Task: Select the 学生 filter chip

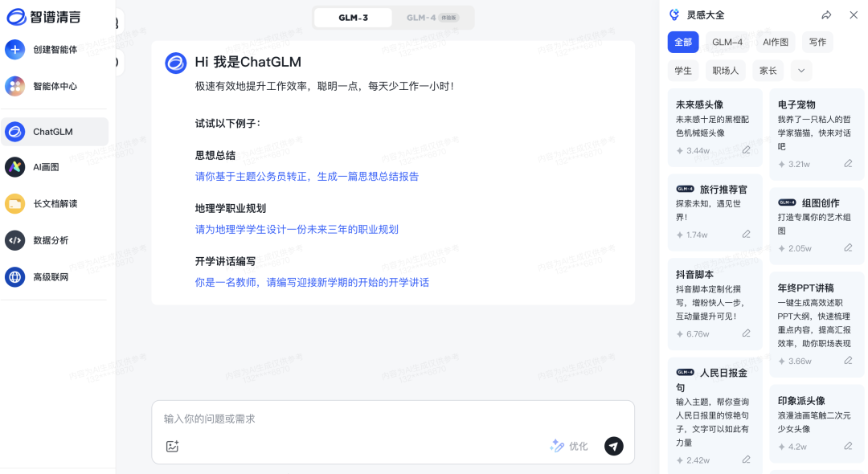Action: click(x=683, y=70)
